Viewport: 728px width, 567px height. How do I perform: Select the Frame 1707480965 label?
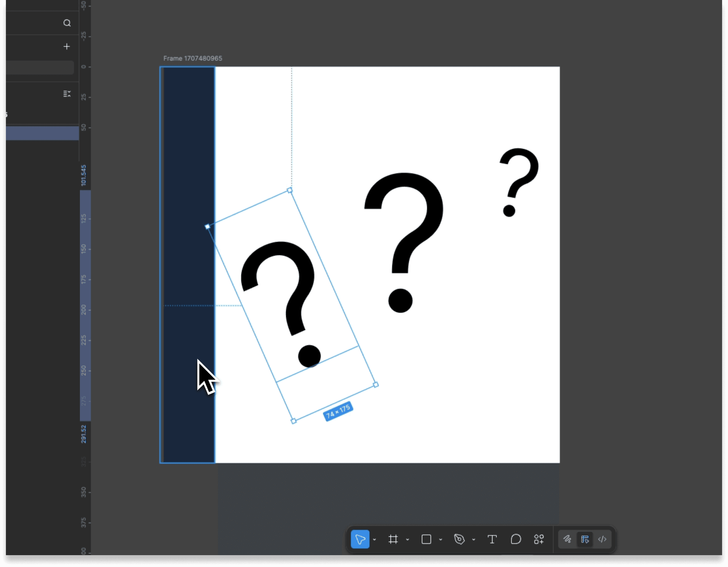click(x=192, y=58)
